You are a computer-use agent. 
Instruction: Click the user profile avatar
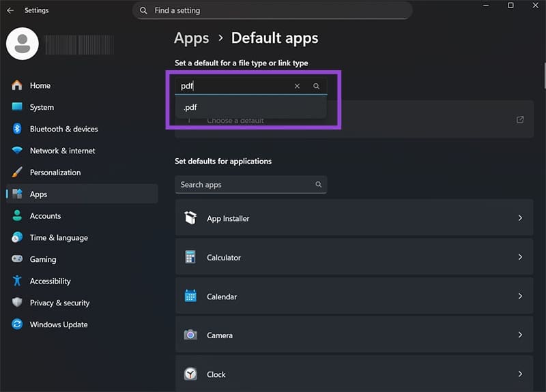[x=22, y=44]
